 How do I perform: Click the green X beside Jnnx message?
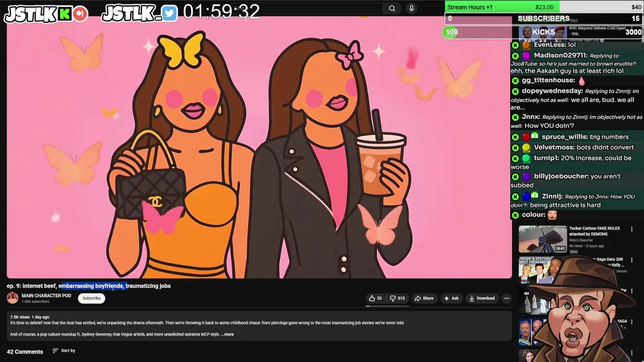[515, 117]
